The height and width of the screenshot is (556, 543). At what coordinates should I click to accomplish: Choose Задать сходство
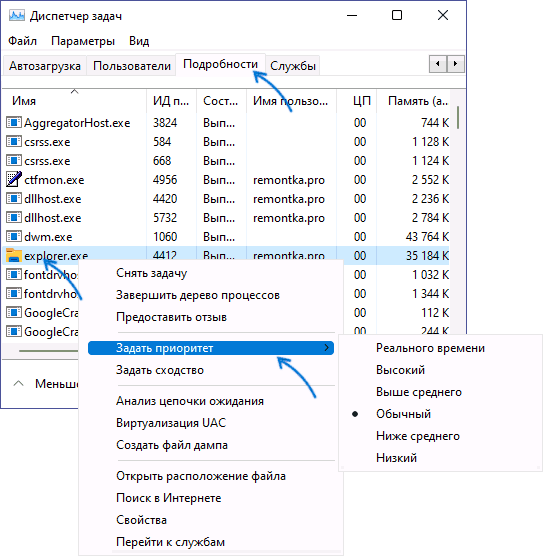pos(160,370)
